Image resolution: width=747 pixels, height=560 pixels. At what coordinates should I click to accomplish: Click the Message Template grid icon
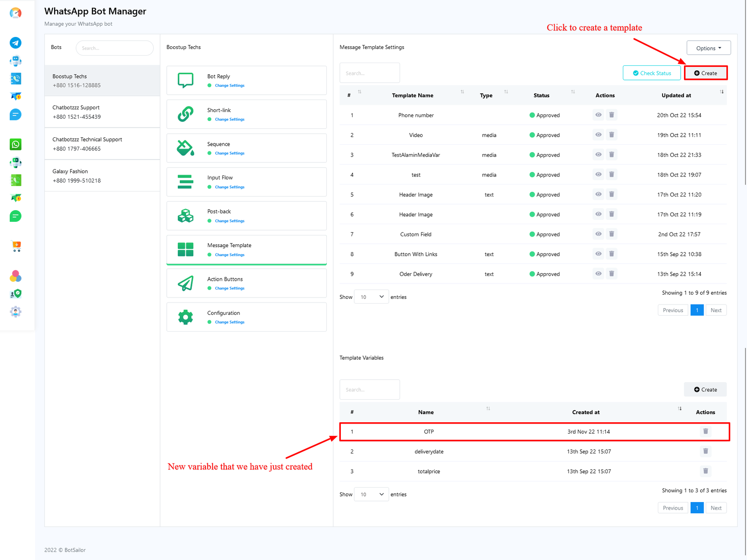pyautogui.click(x=185, y=249)
